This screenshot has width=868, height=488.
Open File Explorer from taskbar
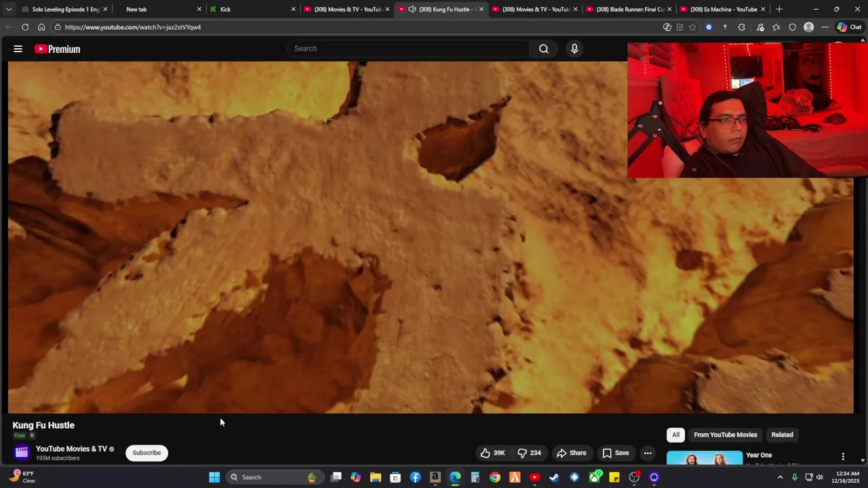click(x=376, y=477)
